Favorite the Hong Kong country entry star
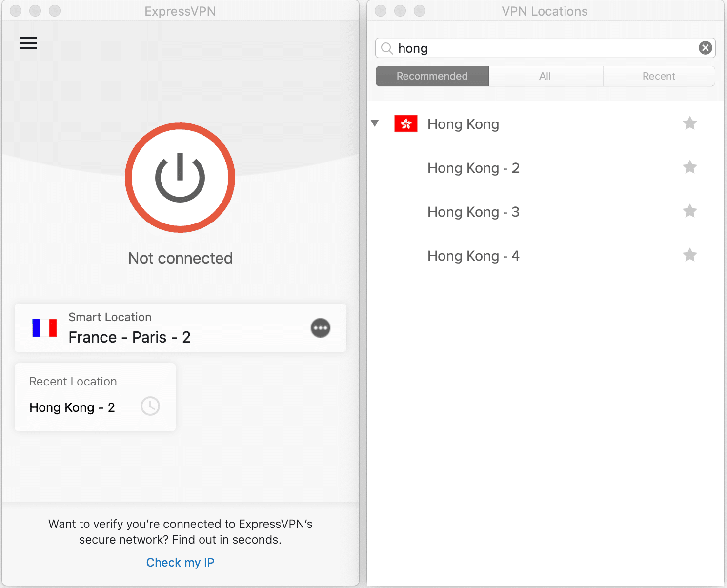The width and height of the screenshot is (727, 588). click(689, 123)
